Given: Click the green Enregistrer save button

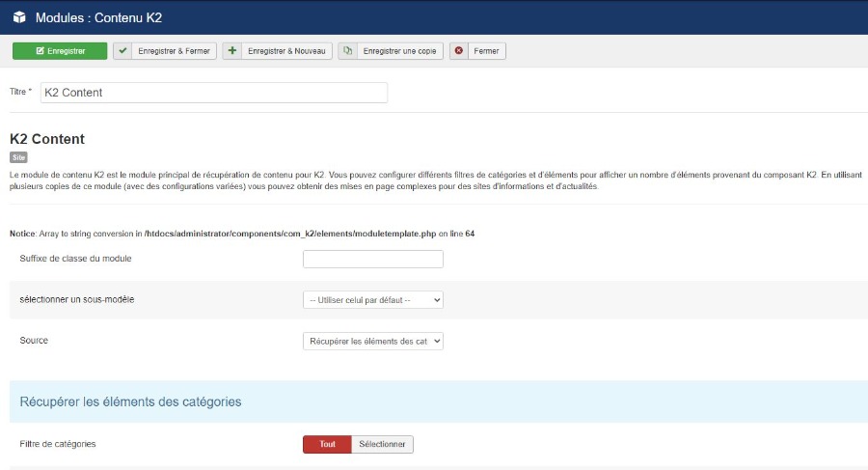Looking at the screenshot, I should 60,51.
